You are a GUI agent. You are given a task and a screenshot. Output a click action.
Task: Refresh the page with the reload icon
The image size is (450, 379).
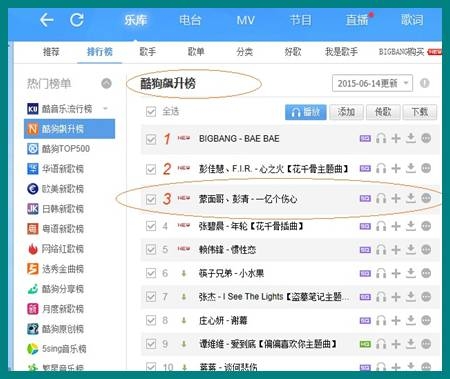(77, 20)
